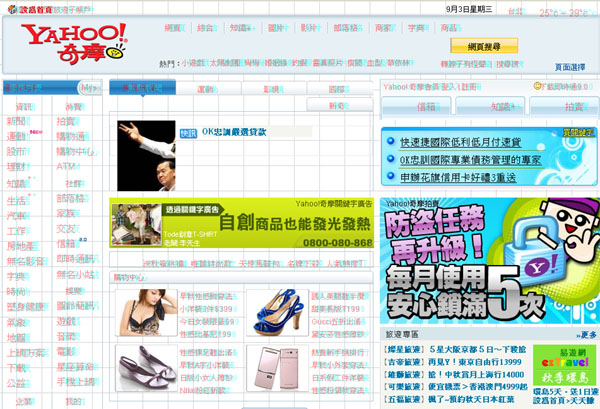Open the purple flat sandals thumbnail
Image resolution: width=600 pixels, height=409 pixels.
click(x=146, y=368)
